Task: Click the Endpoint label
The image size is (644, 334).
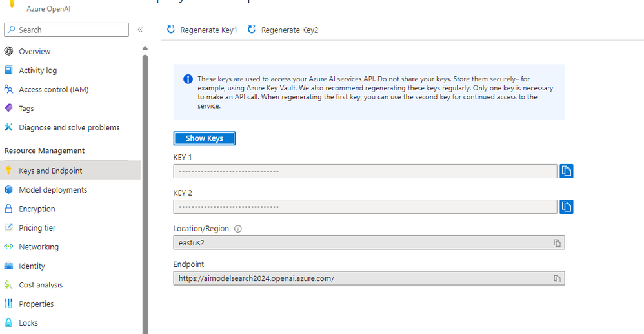Action: point(188,264)
